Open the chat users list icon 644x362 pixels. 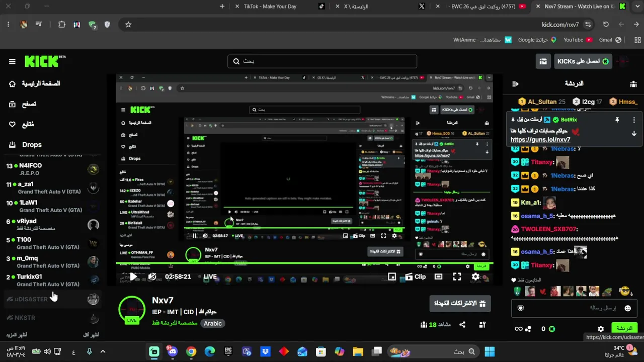tap(633, 84)
